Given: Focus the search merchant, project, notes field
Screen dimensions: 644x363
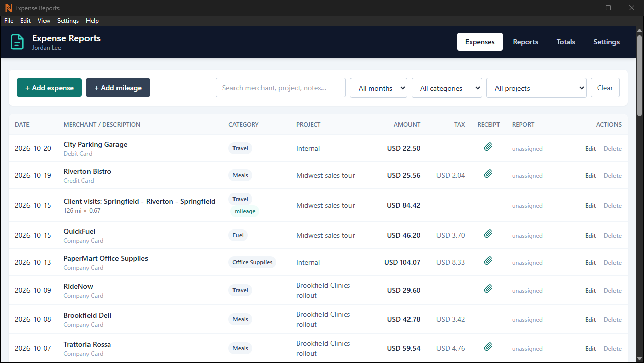Looking at the screenshot, I should click(x=281, y=88).
